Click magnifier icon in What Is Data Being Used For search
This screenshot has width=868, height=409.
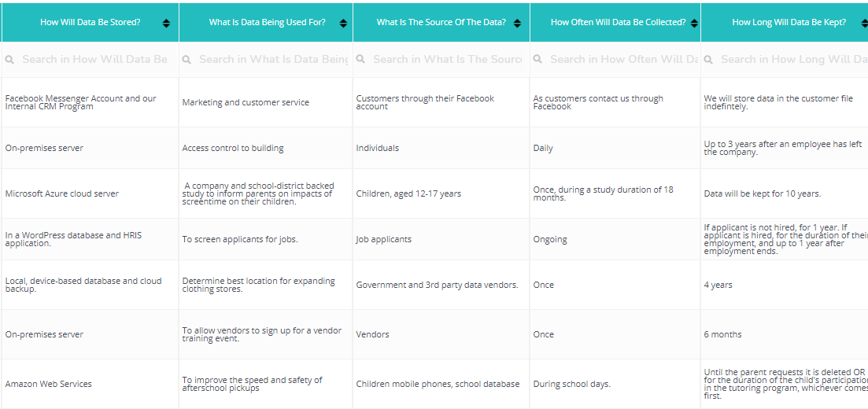click(x=187, y=59)
